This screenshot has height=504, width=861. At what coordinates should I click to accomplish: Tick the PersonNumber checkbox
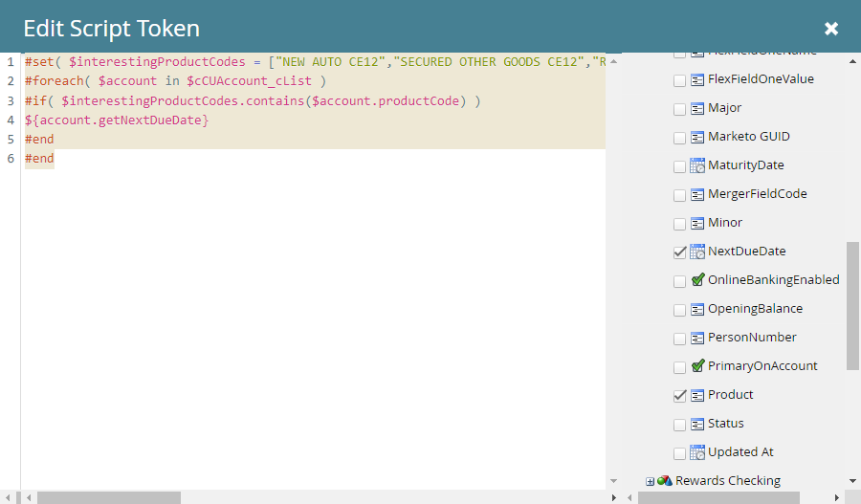tap(680, 339)
